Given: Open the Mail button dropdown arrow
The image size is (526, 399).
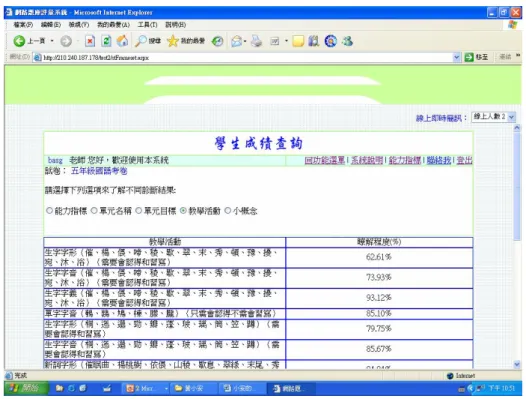Looking at the screenshot, I should click(245, 41).
